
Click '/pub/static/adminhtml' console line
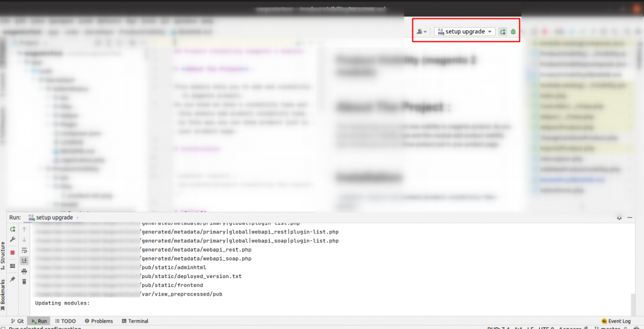(x=173, y=267)
